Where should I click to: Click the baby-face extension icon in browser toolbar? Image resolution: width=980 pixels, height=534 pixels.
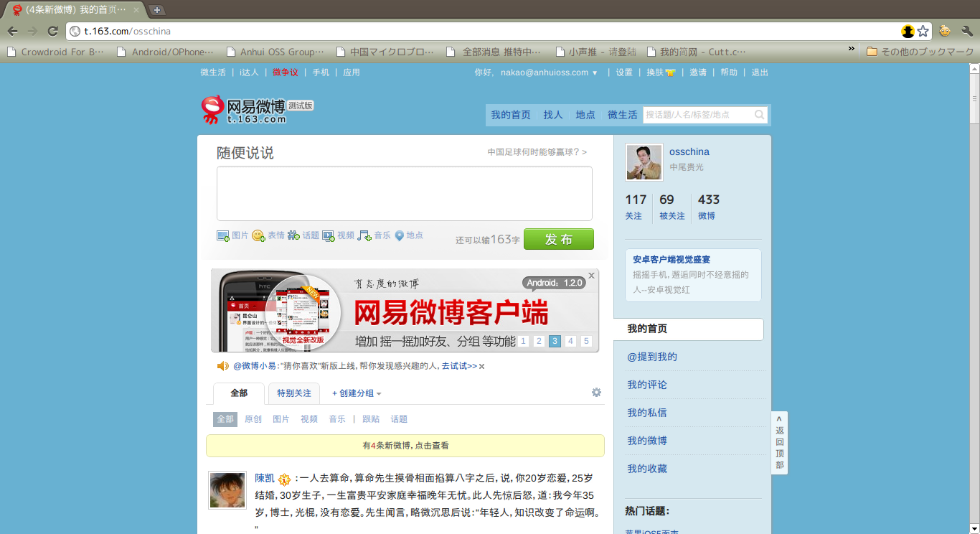pyautogui.click(x=945, y=31)
